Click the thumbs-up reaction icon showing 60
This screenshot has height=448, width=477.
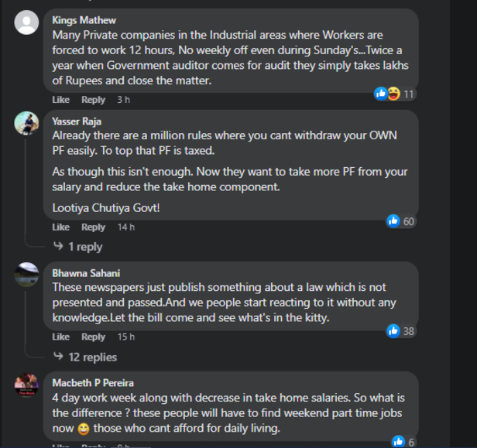(x=393, y=221)
